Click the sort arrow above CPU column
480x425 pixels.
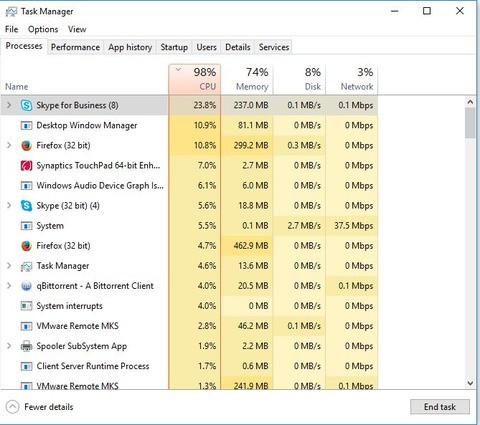coord(178,70)
